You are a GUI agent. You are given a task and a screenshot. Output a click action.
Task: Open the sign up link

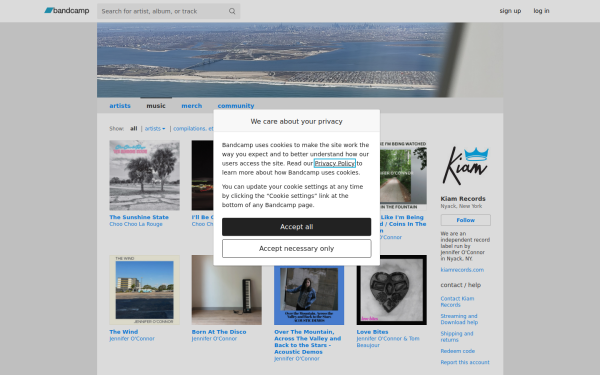(x=510, y=11)
